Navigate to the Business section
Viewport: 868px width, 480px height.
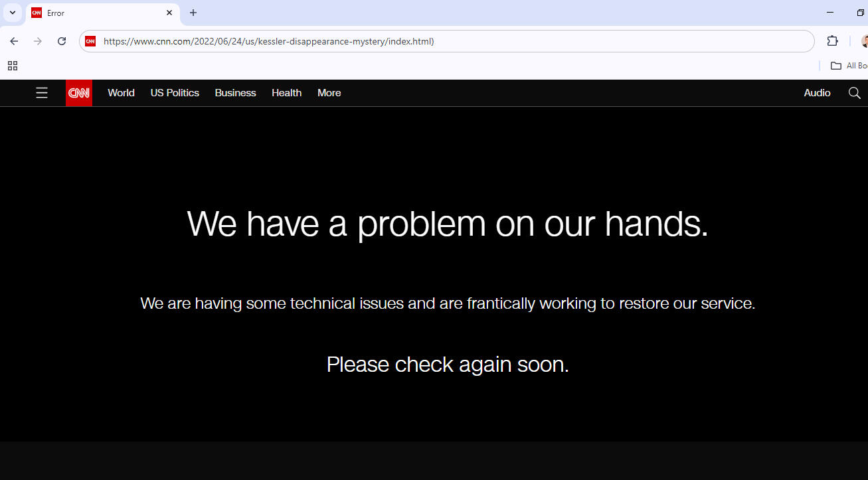(x=235, y=93)
